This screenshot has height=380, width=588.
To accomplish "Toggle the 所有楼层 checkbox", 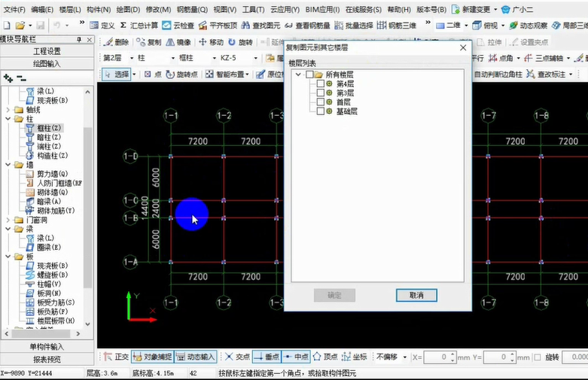I will [x=309, y=74].
